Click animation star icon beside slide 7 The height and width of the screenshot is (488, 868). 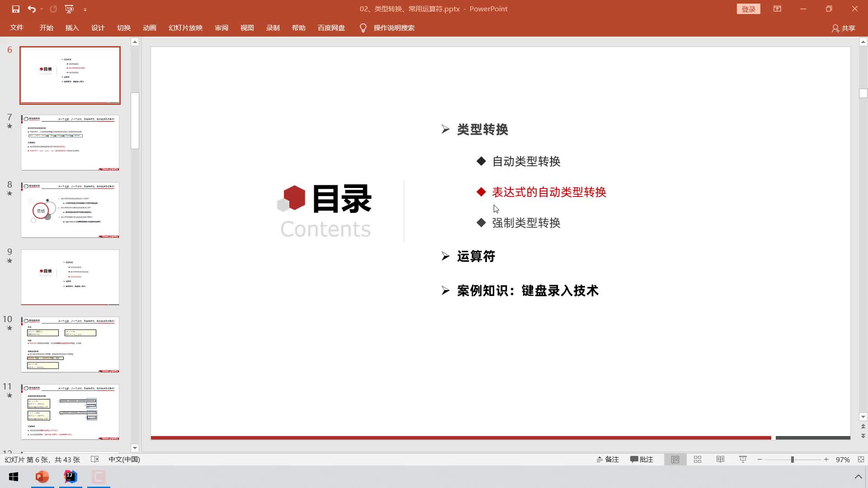[9, 126]
